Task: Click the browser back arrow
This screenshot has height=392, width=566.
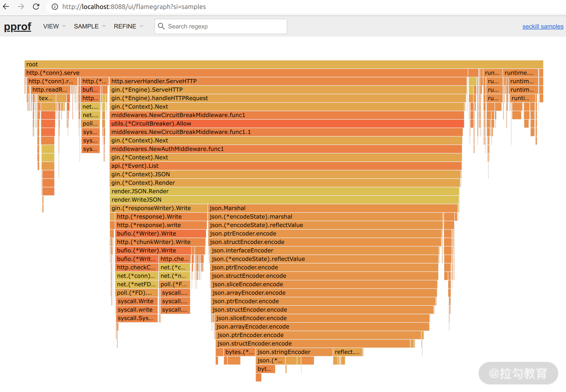Action: [6, 7]
